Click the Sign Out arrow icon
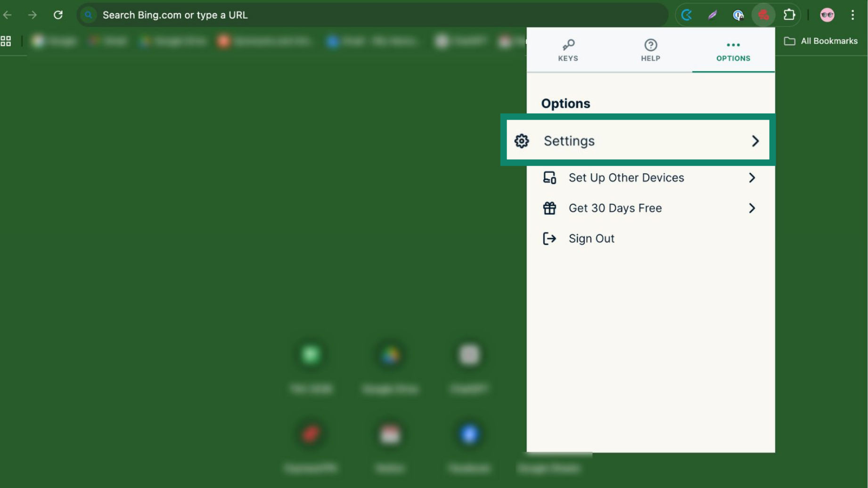 click(x=549, y=239)
